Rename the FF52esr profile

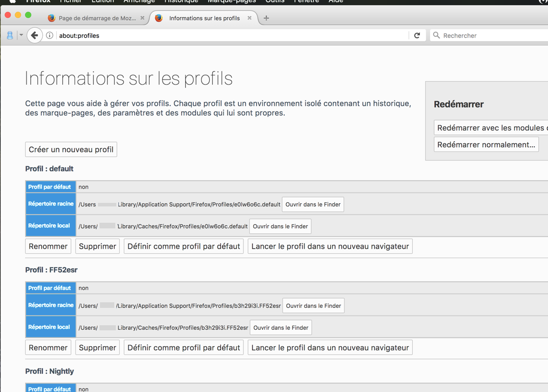48,347
